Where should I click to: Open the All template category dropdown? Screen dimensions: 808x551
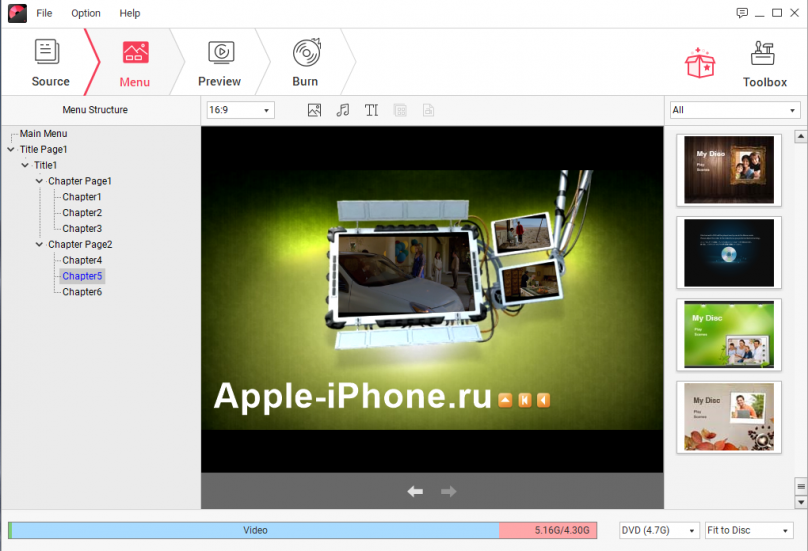(735, 110)
